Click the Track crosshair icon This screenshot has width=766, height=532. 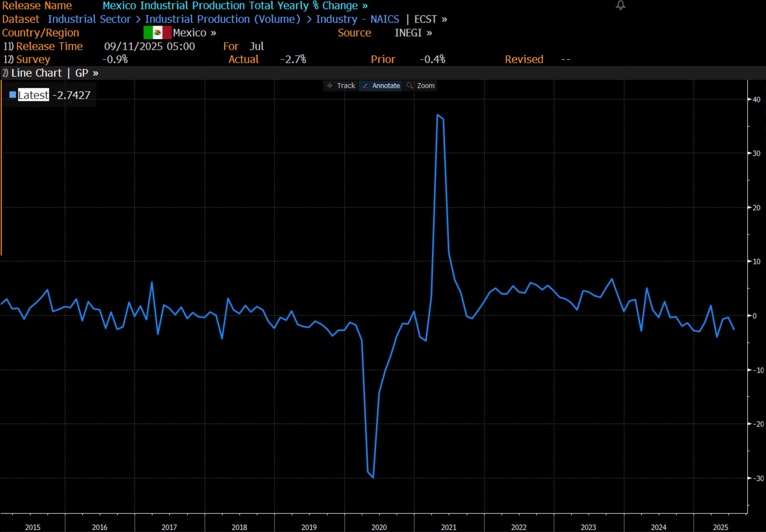pos(330,86)
